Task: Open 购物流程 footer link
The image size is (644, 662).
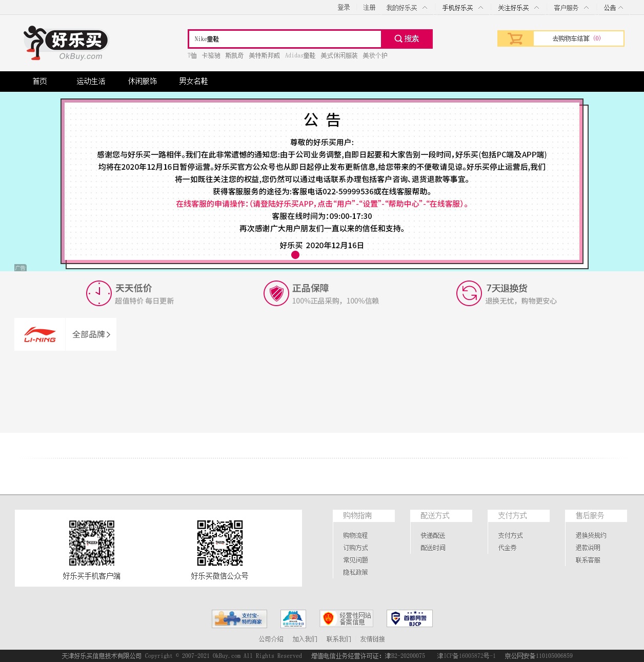Action: 355,535
